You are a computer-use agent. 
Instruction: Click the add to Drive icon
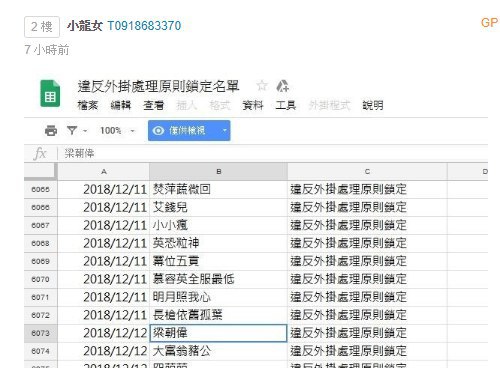(282, 86)
